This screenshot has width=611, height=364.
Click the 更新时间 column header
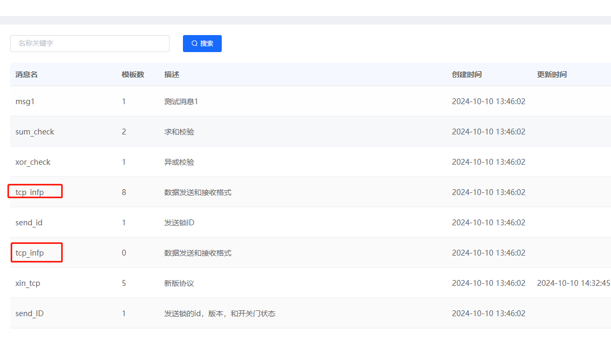pyautogui.click(x=553, y=74)
